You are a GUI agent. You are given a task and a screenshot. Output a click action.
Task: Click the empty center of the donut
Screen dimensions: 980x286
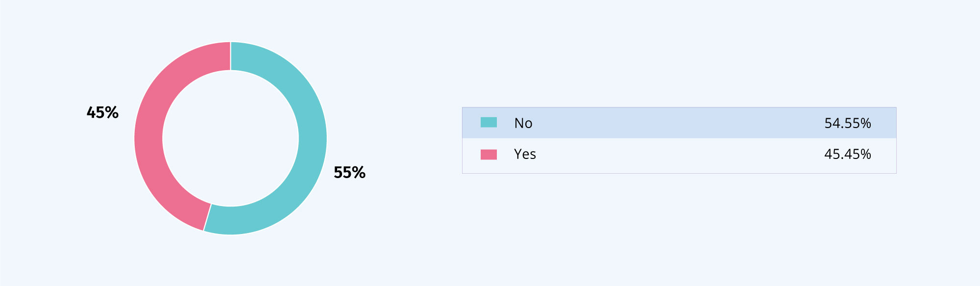[x=230, y=138]
